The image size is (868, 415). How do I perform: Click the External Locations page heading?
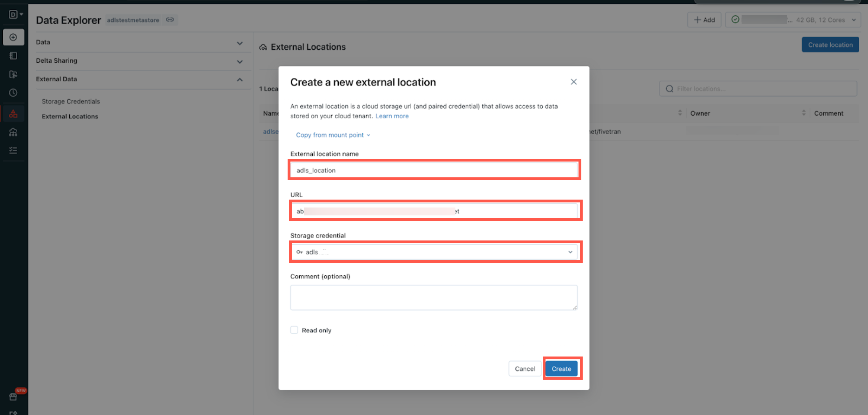click(x=308, y=47)
